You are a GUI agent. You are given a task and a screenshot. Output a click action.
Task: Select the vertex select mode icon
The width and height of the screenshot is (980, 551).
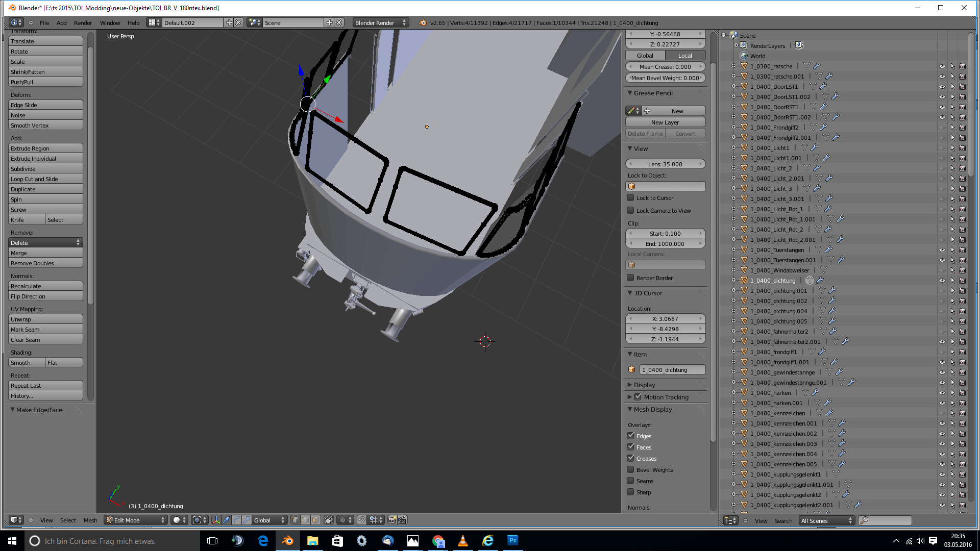point(296,520)
